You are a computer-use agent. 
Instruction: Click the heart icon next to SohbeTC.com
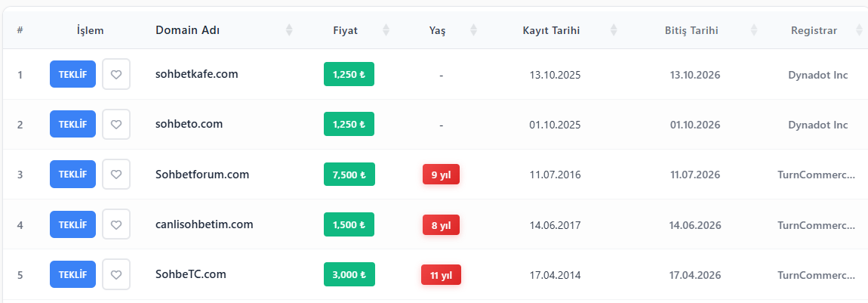pos(116,275)
